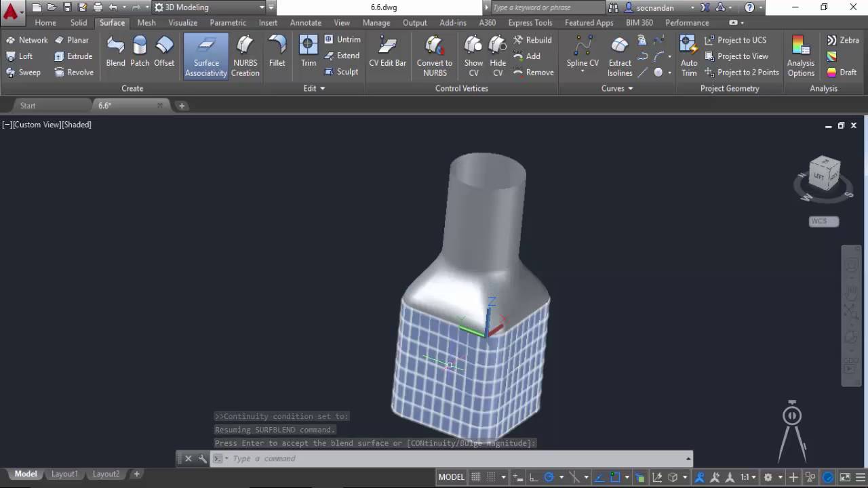Click the Extrude surface tool
Screen dimensions: 868x488
tap(73, 56)
